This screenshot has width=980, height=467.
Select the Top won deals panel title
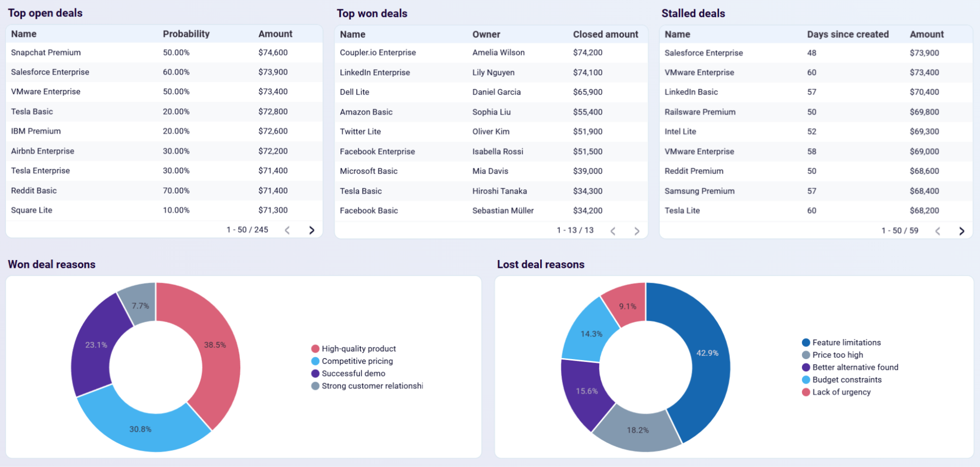[x=372, y=13]
